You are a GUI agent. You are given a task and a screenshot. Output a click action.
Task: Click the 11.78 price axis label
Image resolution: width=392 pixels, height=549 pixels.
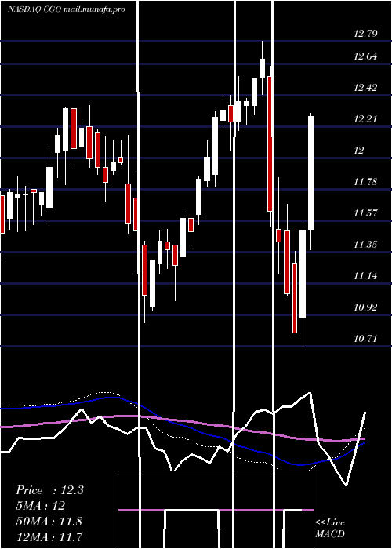[x=365, y=182]
